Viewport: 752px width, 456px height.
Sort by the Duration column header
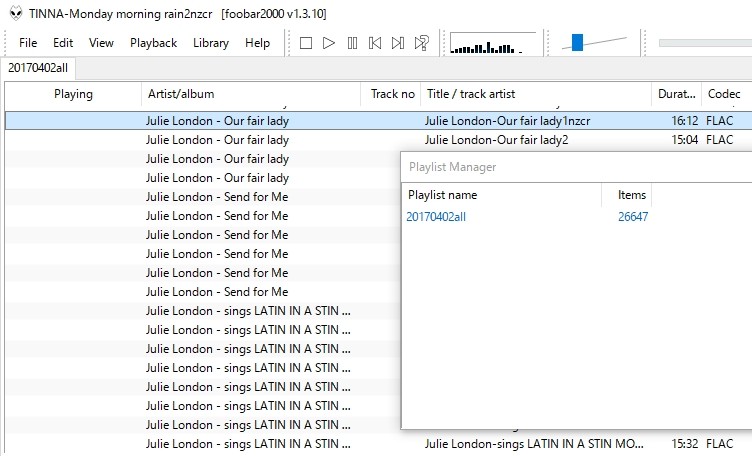[x=677, y=94]
